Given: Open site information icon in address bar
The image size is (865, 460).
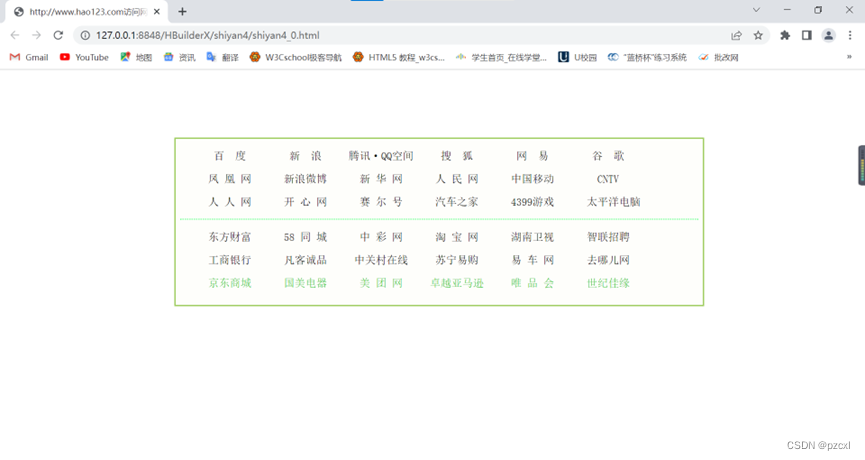Looking at the screenshot, I should [x=85, y=35].
